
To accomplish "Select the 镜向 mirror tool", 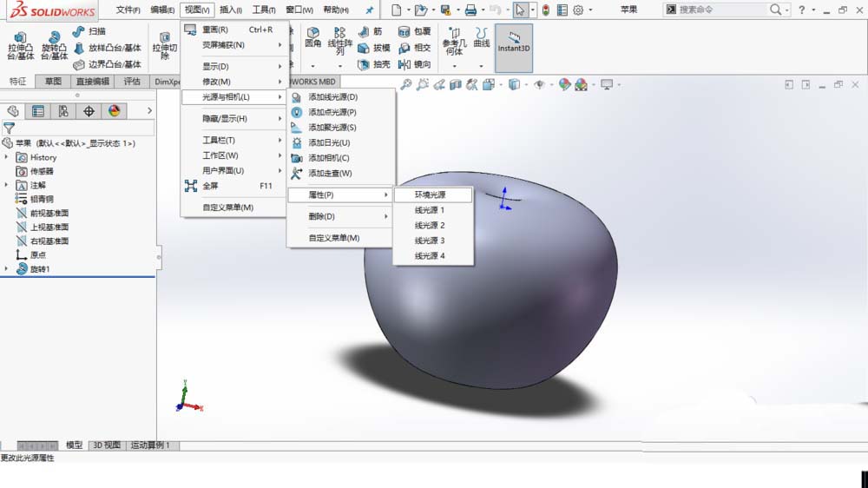I will pos(415,64).
